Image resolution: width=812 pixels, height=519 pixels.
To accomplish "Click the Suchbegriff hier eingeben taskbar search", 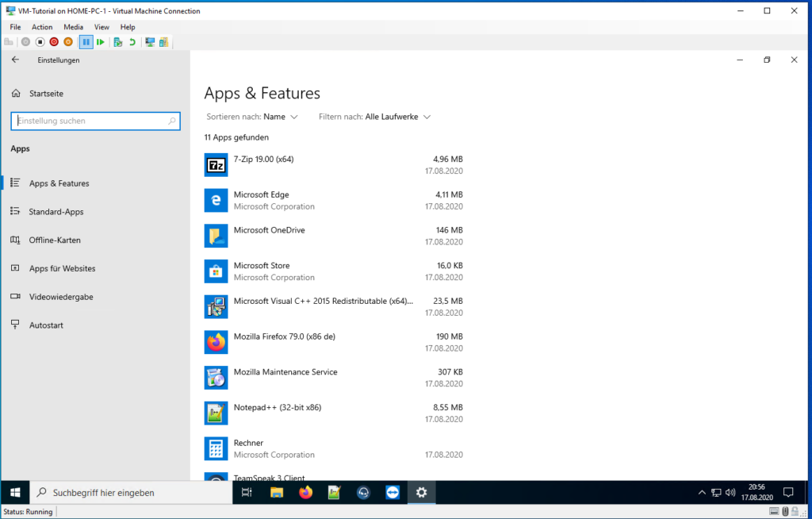I will [131, 493].
